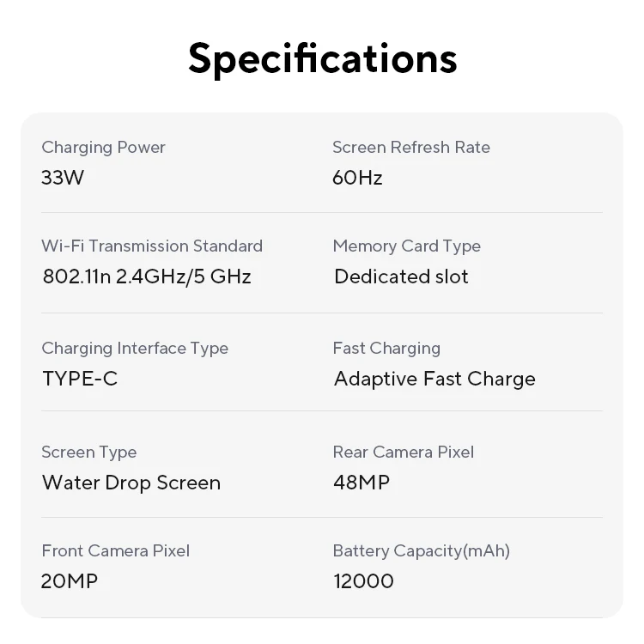Select the 802.11n 2.4GHz/5 GHz value
This screenshot has height=644, width=644.
[146, 277]
